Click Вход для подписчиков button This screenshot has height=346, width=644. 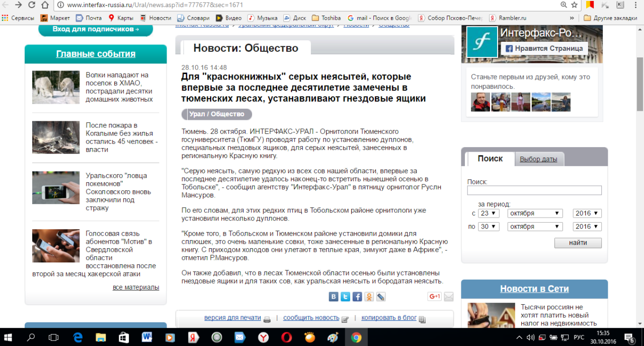tap(96, 29)
